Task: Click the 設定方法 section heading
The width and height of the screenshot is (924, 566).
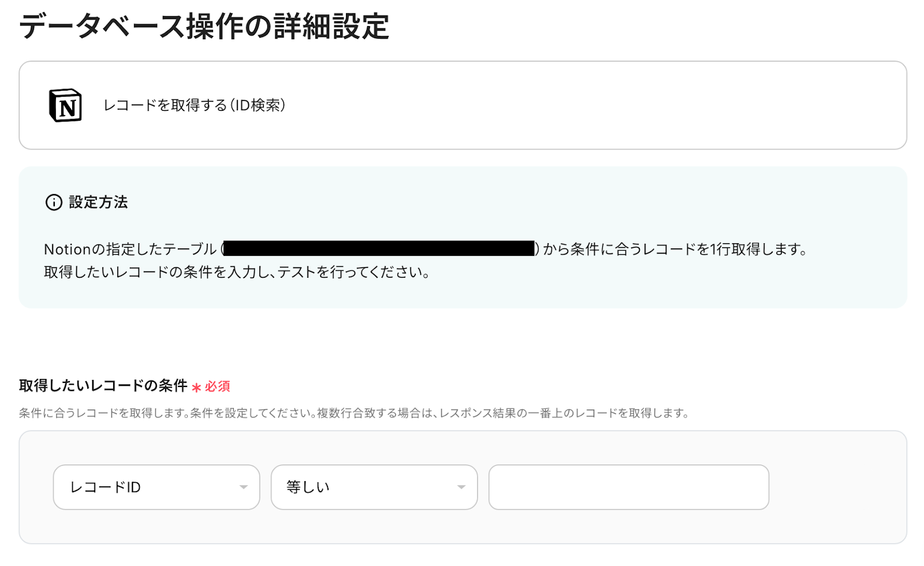Action: 98,202
